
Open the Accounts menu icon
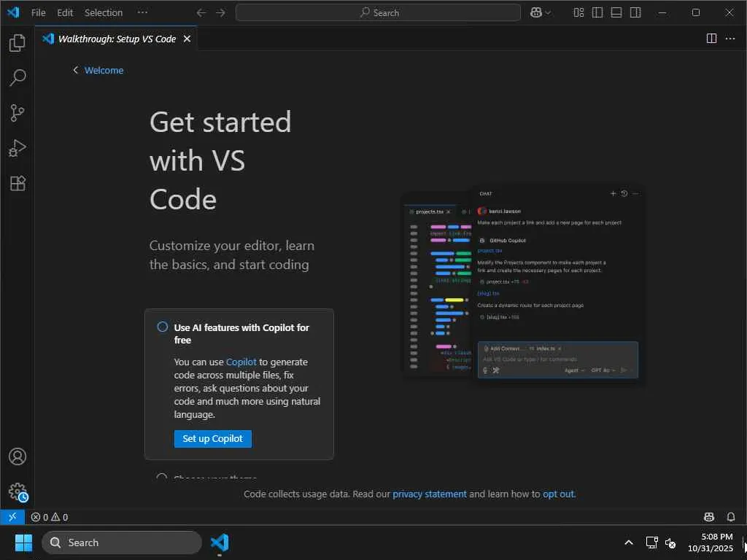18,456
